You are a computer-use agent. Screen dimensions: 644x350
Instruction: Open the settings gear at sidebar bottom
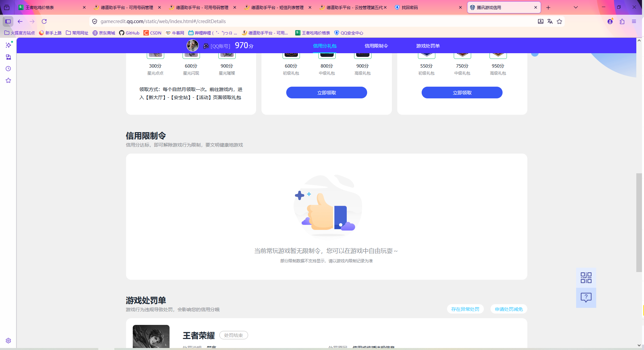(x=8, y=341)
